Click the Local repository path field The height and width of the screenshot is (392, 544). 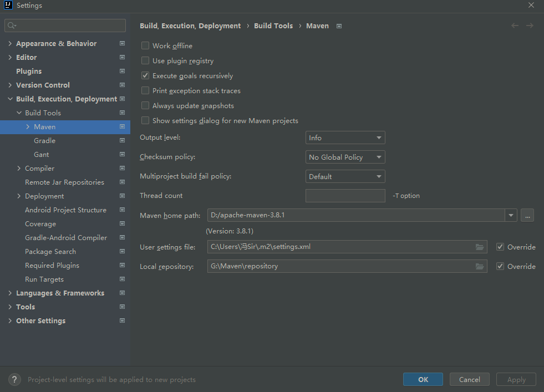click(x=347, y=267)
